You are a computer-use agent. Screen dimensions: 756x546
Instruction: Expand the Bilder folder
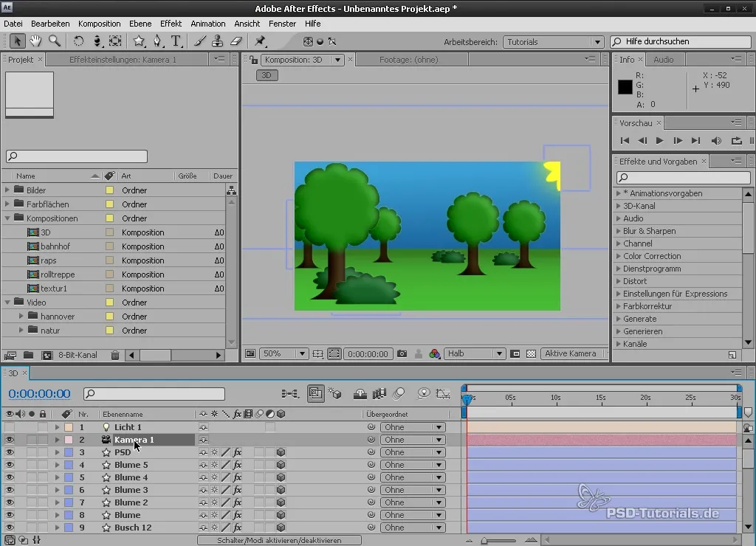(8, 190)
